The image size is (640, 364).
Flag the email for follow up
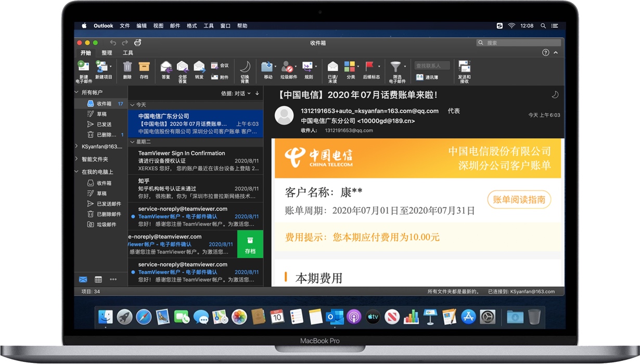pyautogui.click(x=372, y=68)
